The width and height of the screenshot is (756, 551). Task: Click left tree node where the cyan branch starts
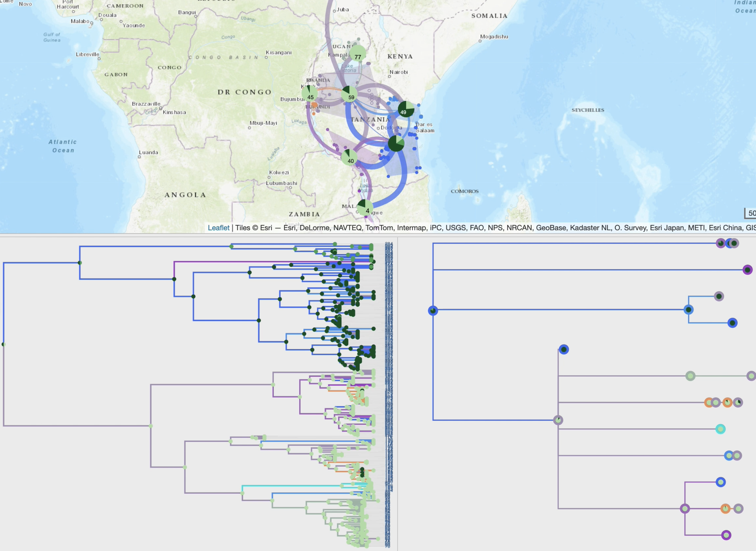tap(242, 493)
